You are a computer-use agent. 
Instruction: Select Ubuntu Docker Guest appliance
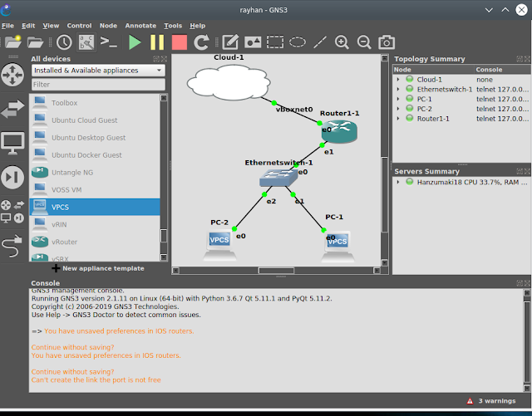[x=95, y=155]
